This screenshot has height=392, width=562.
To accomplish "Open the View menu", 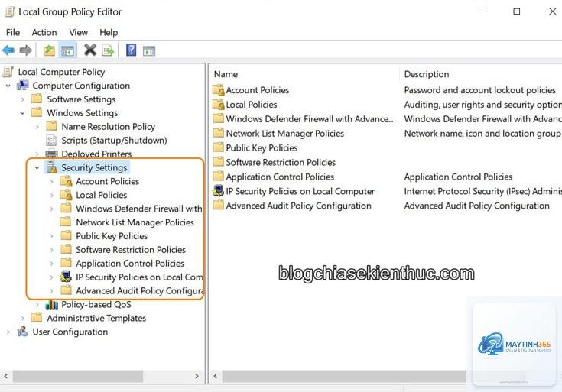I will [78, 33].
